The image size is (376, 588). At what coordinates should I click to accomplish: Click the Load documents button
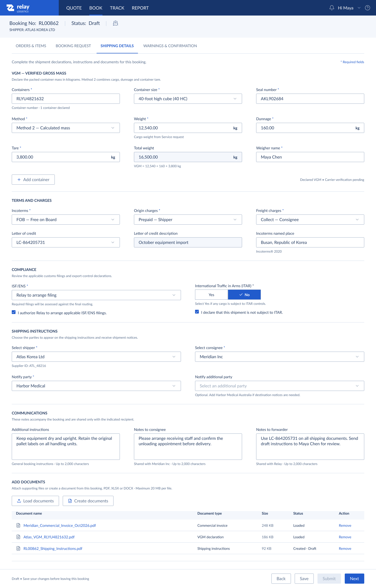pyautogui.click(x=35, y=501)
